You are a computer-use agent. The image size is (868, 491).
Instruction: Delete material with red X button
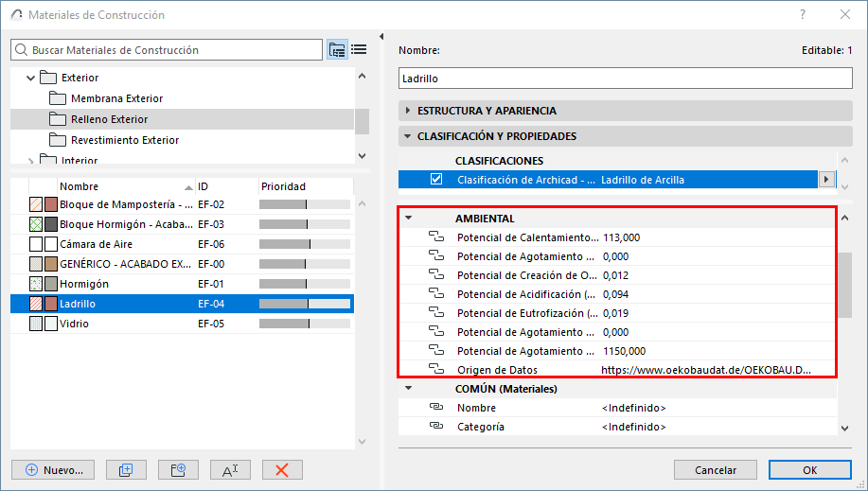pos(282,470)
